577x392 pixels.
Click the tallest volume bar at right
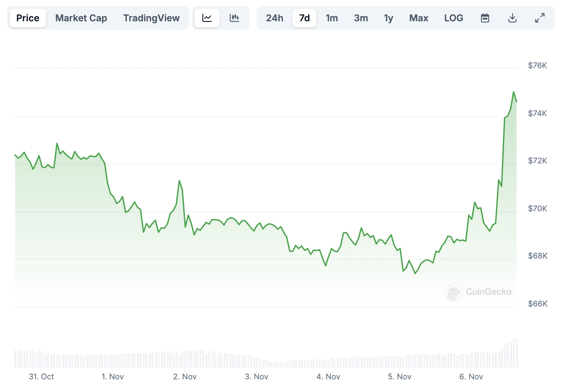click(x=514, y=353)
